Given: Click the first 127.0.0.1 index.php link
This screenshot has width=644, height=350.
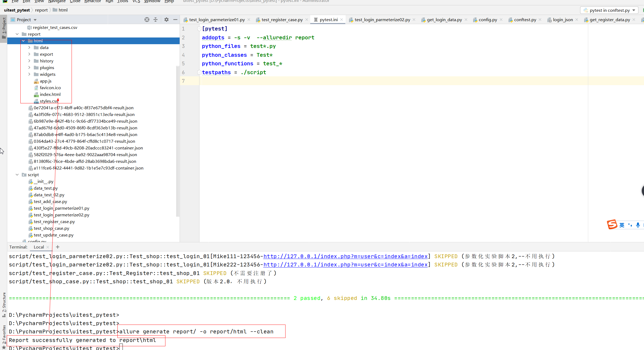Looking at the screenshot, I should point(345,256).
